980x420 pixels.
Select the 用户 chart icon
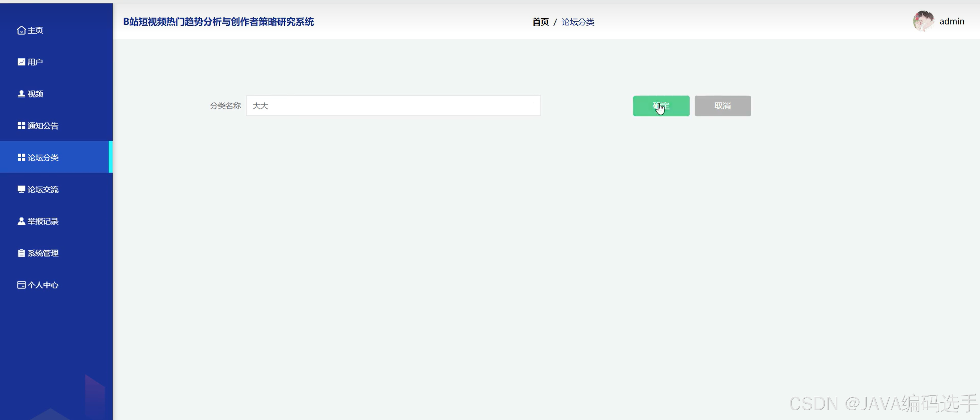coord(21,62)
